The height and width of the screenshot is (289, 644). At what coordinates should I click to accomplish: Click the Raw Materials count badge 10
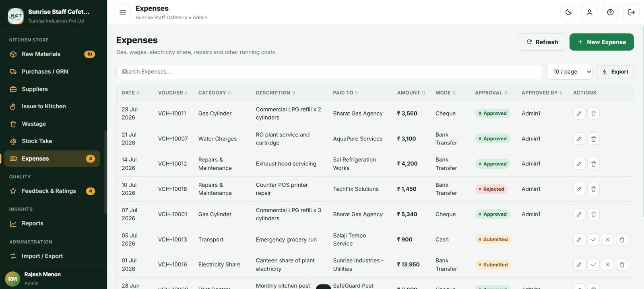click(89, 54)
